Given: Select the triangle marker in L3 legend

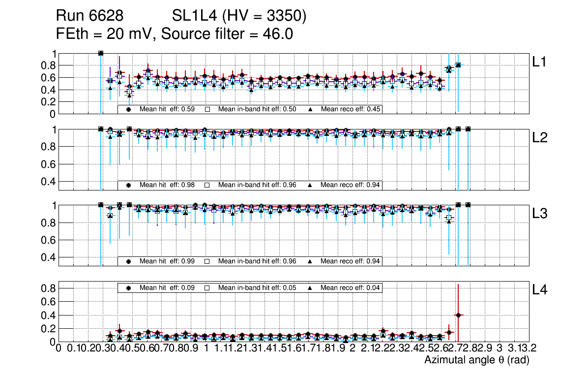Looking at the screenshot, I should (310, 261).
